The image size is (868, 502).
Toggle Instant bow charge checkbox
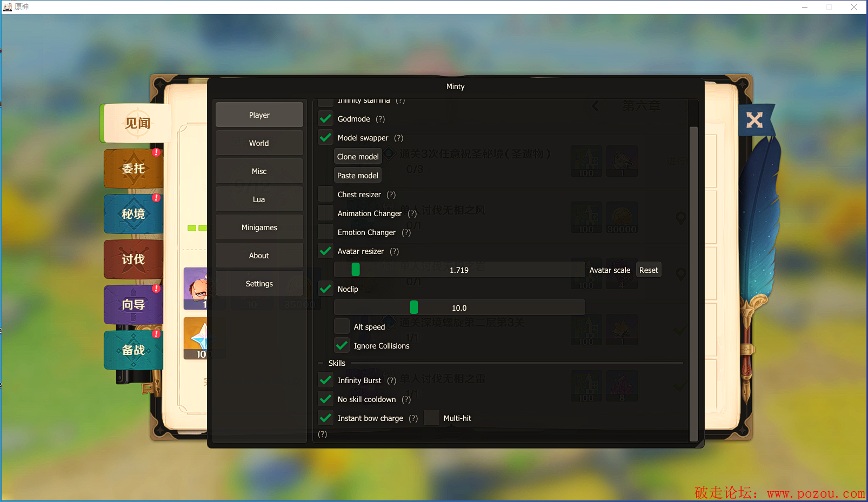pyautogui.click(x=326, y=418)
